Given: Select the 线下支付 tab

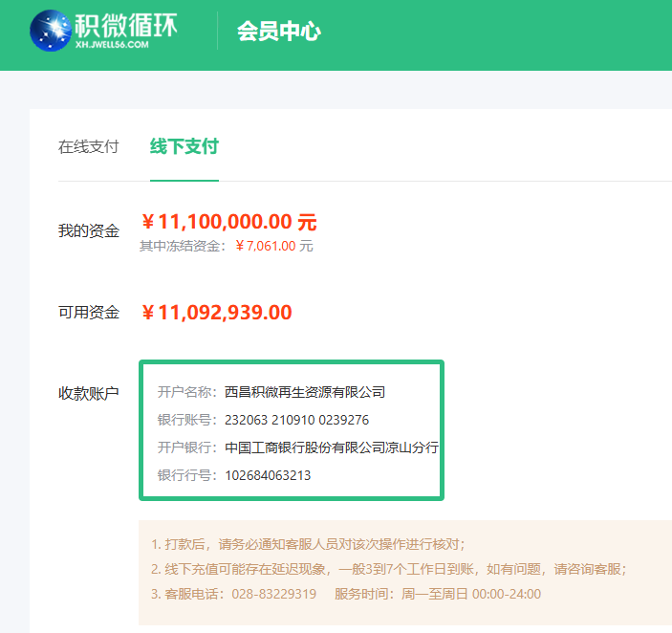Looking at the screenshot, I should coord(184,146).
